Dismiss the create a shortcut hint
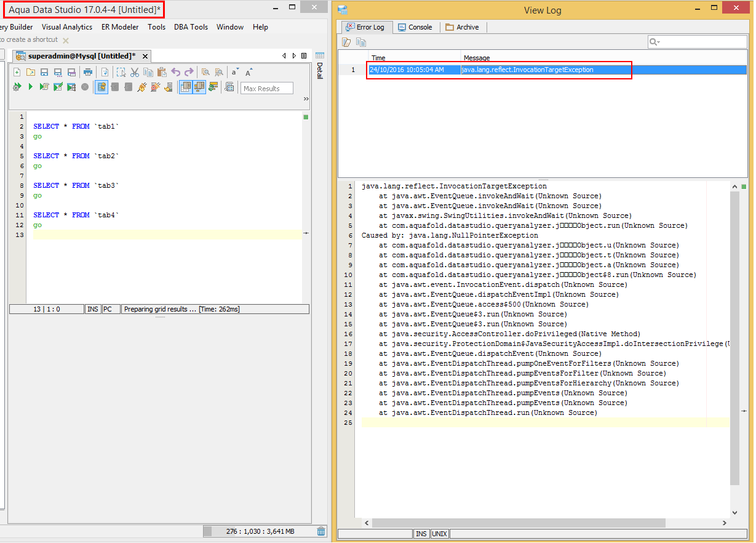This screenshot has width=756, height=543. (x=66, y=41)
